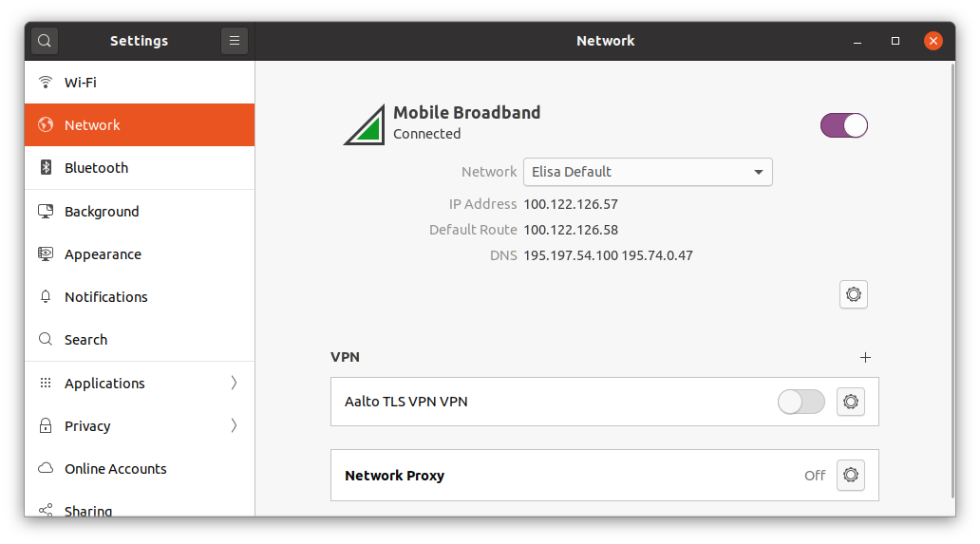Open Network Proxy settings gear

tap(851, 475)
